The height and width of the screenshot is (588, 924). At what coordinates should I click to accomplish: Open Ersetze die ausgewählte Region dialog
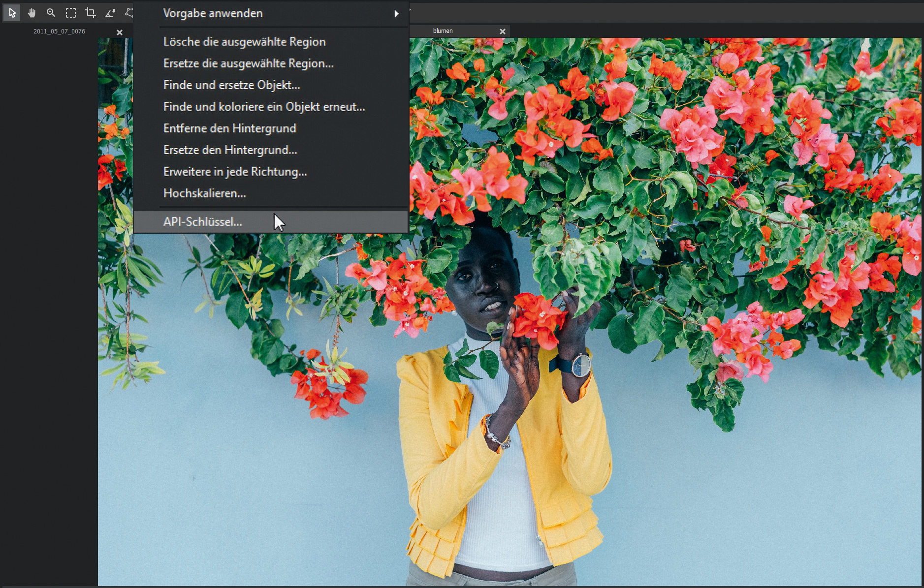click(x=248, y=63)
